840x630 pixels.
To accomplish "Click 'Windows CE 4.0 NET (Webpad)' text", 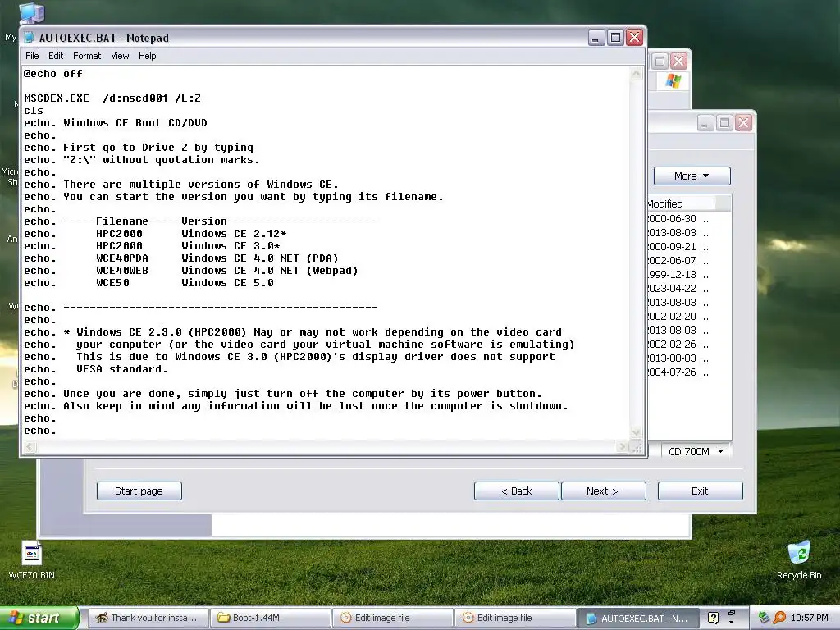I will [269, 271].
